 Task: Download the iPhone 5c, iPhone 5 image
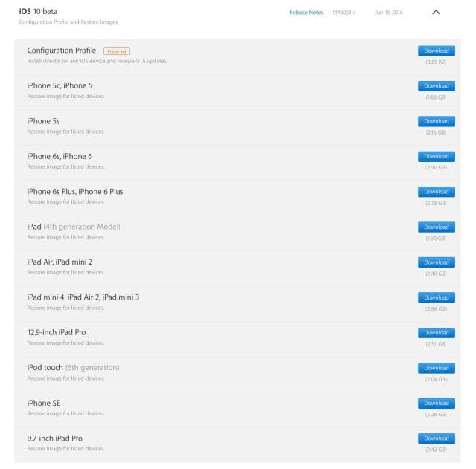[x=436, y=86]
